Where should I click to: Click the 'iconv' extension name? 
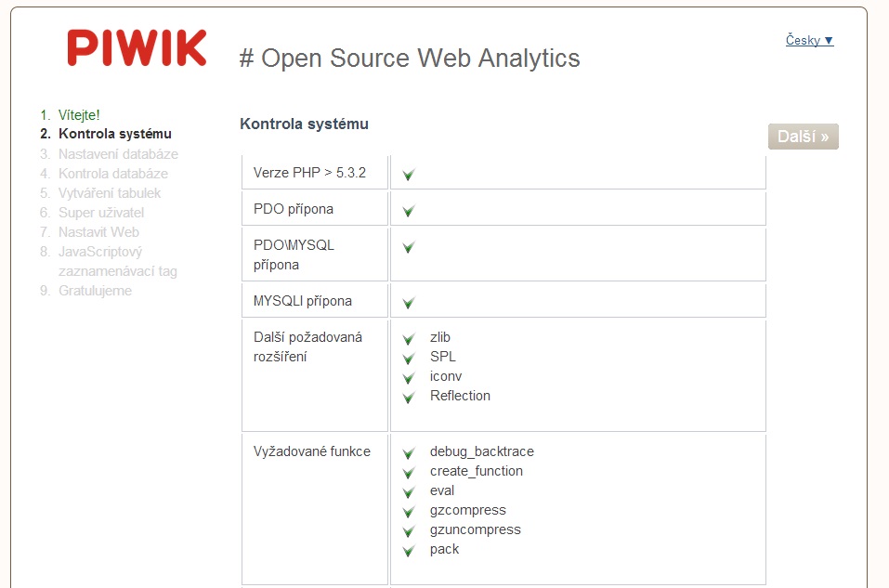(446, 376)
